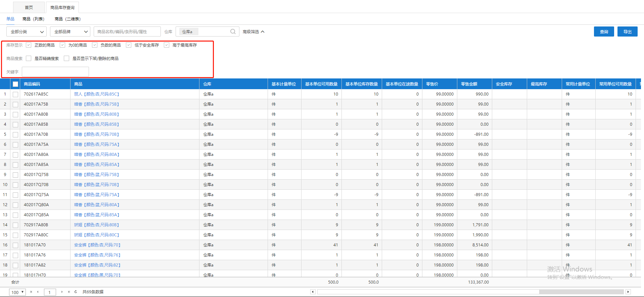Click the horizontal scrollbar right arrow
This screenshot has height=297, width=644.
coord(628,292)
